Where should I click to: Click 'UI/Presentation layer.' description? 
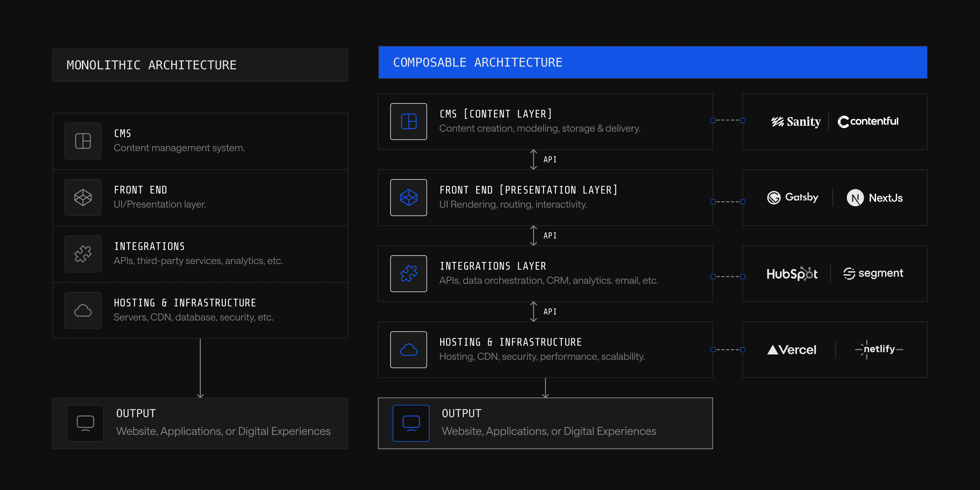[x=160, y=205]
